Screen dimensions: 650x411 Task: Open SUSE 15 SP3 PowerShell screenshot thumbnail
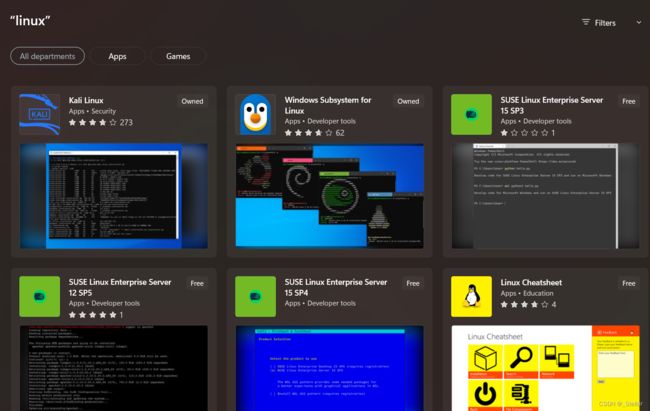[x=545, y=196]
